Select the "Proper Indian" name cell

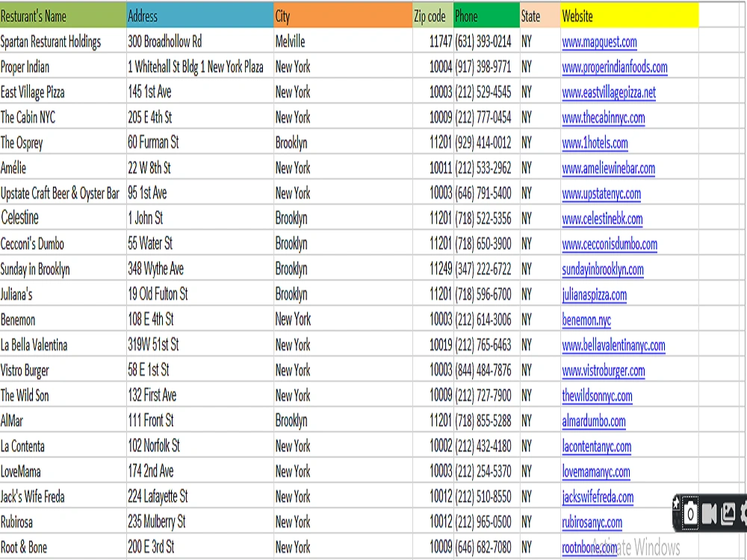click(x=63, y=66)
